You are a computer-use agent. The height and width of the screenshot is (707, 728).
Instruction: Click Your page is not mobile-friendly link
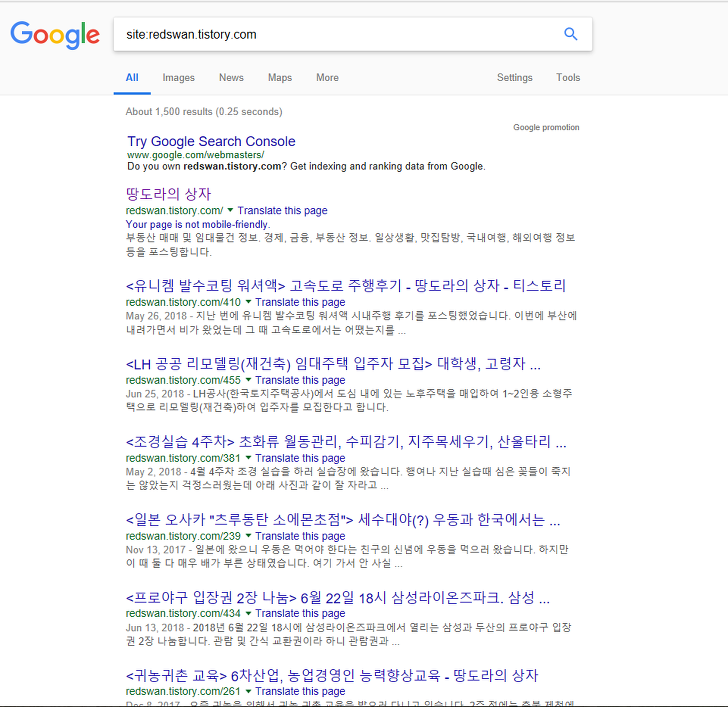198,224
